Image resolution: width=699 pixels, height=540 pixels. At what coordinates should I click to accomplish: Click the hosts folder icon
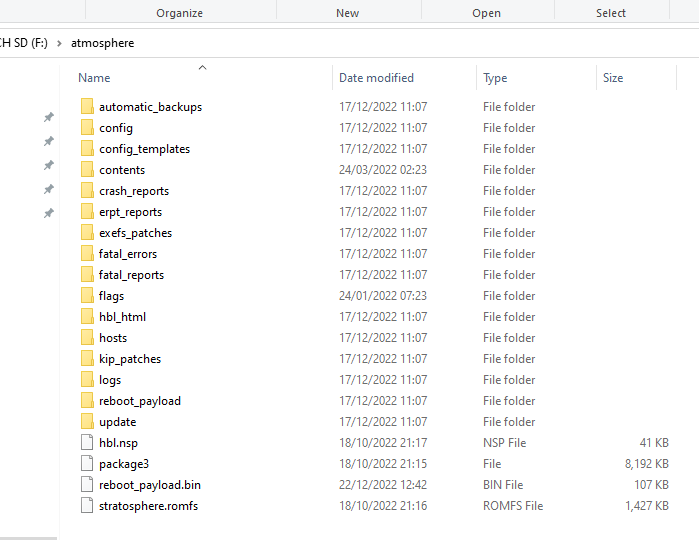pos(87,338)
